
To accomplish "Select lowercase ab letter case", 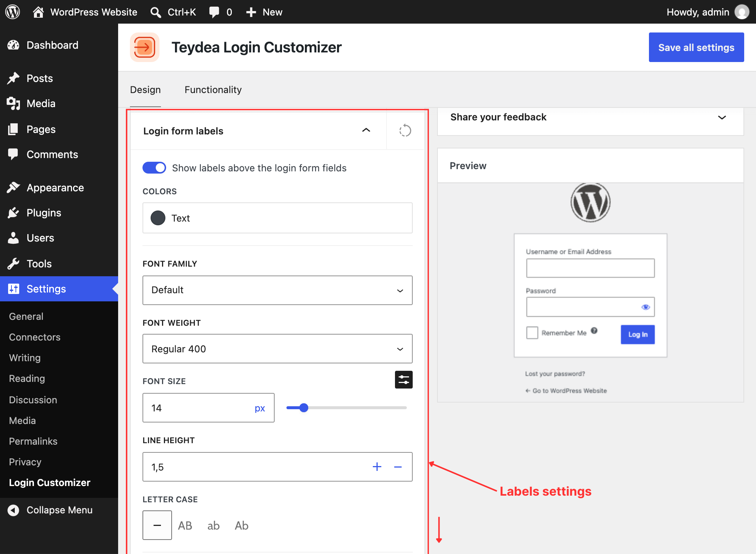I will point(213,526).
